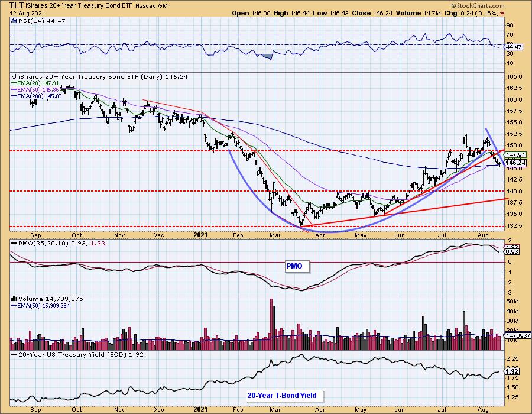The width and height of the screenshot is (532, 414).
Task: Open the StockCharts.com copyright label
Action: 478,5
